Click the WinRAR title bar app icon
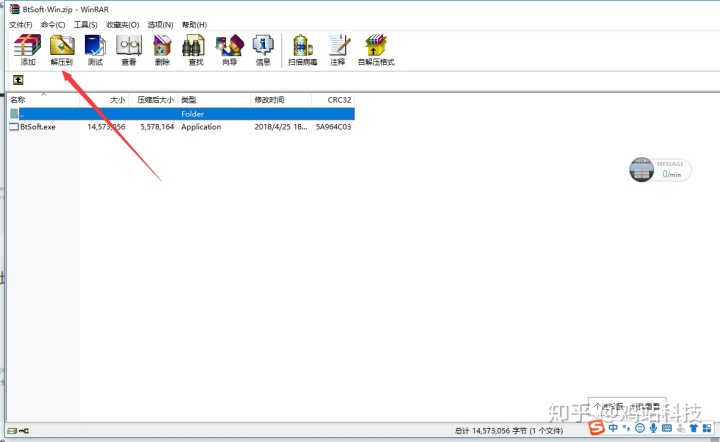Image resolution: width=720 pixels, height=442 pixels. coord(15,9)
